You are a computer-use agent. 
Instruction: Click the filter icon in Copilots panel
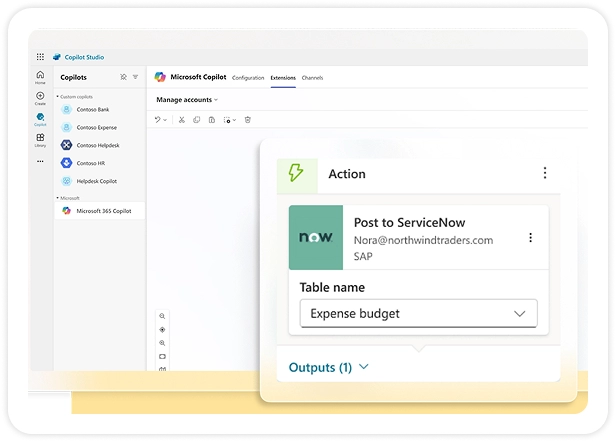pyautogui.click(x=135, y=77)
